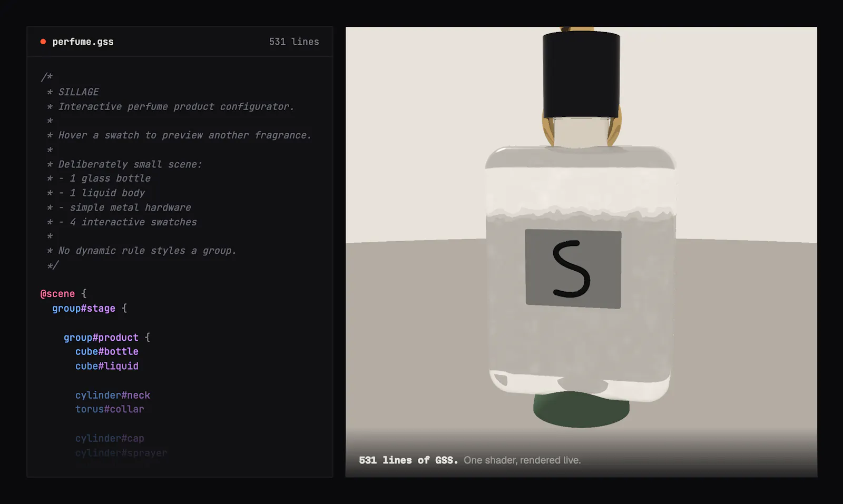Select the perfume.gss file name
This screenshot has width=843, height=504.
83,42
